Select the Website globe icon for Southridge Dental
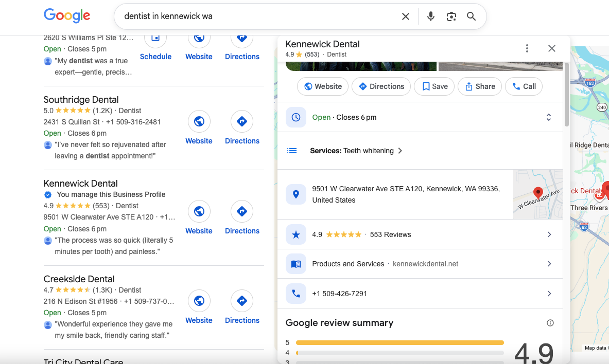The width and height of the screenshot is (609, 364). 199,122
